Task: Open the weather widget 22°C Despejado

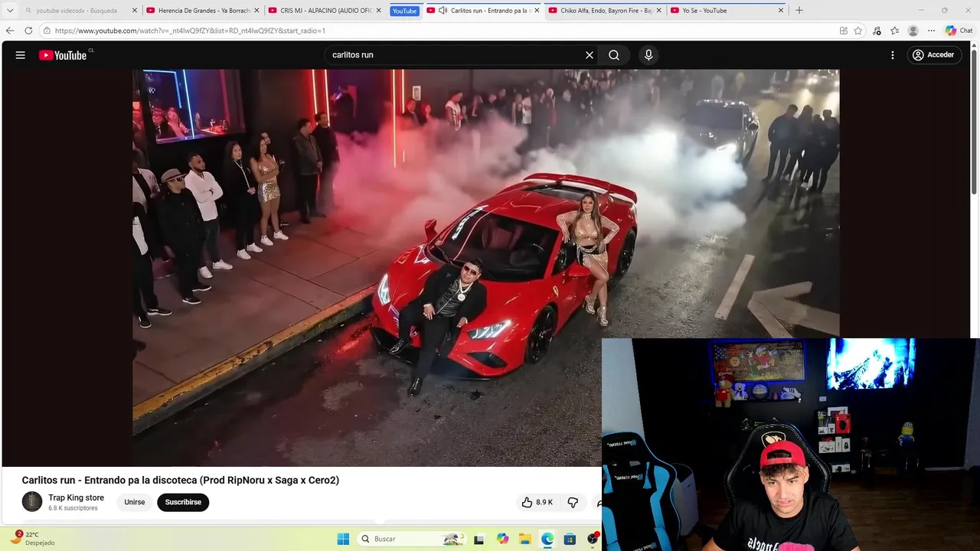Action: 33,538
